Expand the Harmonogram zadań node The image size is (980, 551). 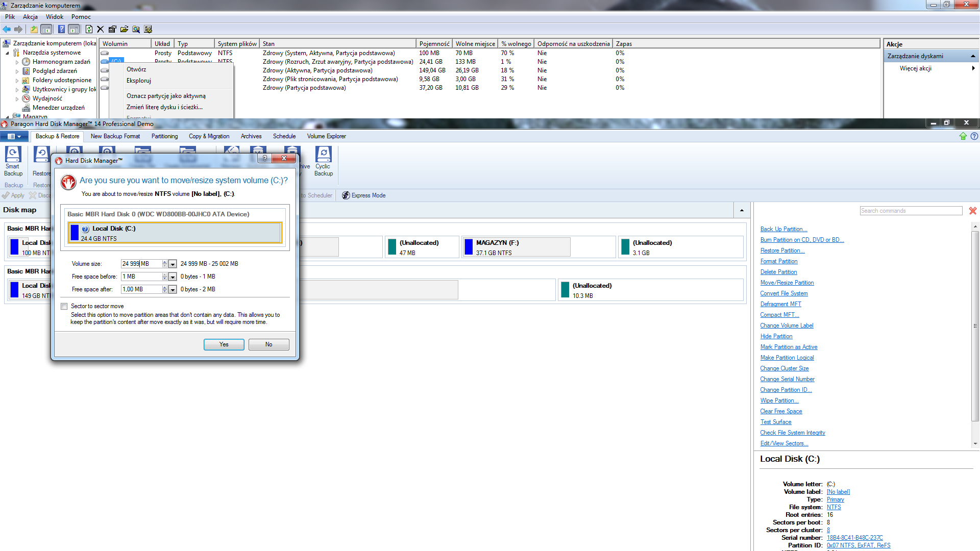(17, 62)
